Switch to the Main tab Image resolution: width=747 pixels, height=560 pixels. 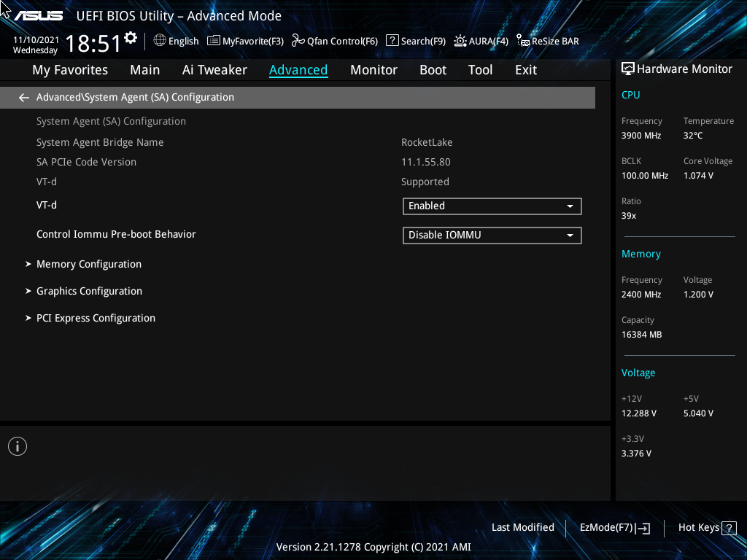tap(145, 70)
